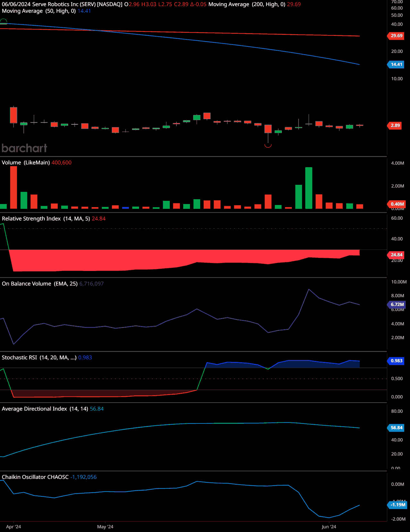This screenshot has height=532, width=410.
Task: Click the 80.00 label on the ADX axis
Action: [397, 412]
